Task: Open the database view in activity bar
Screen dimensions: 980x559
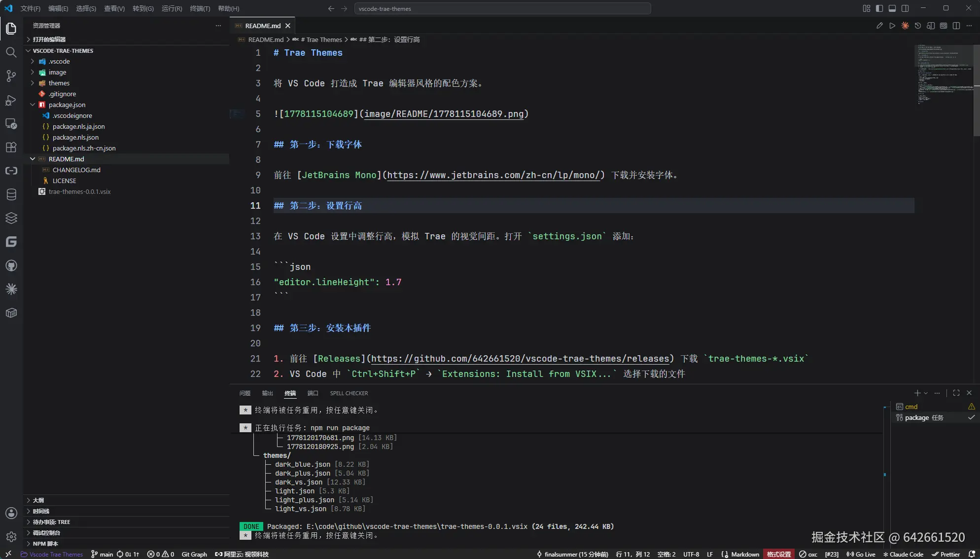Action: tap(11, 194)
